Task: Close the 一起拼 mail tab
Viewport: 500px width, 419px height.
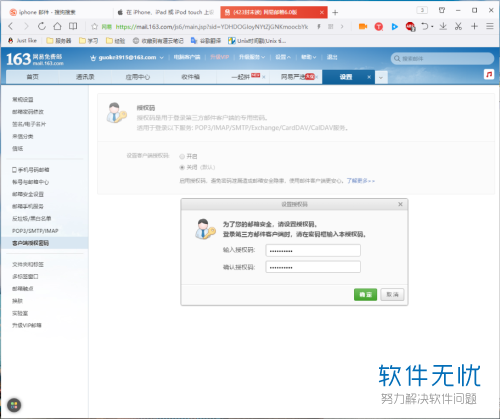Action: coord(264,77)
